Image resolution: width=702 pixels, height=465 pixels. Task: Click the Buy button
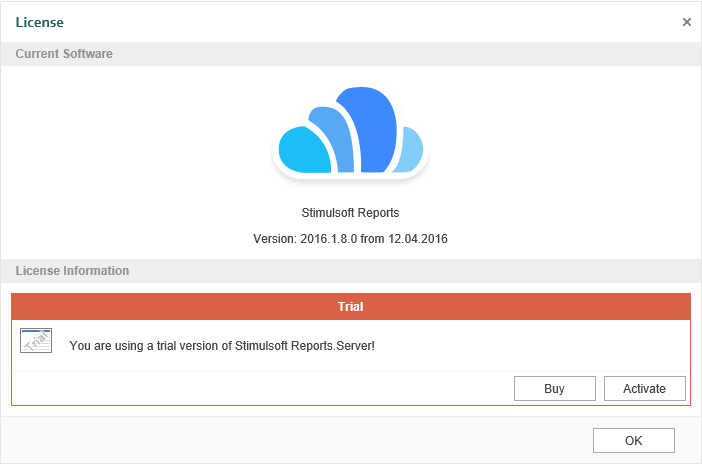click(x=555, y=388)
